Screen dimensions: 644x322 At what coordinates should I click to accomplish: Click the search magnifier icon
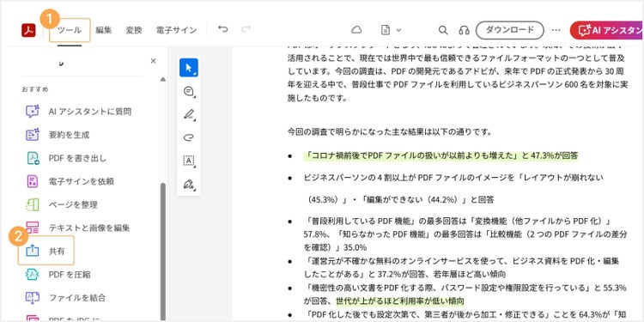tap(443, 30)
